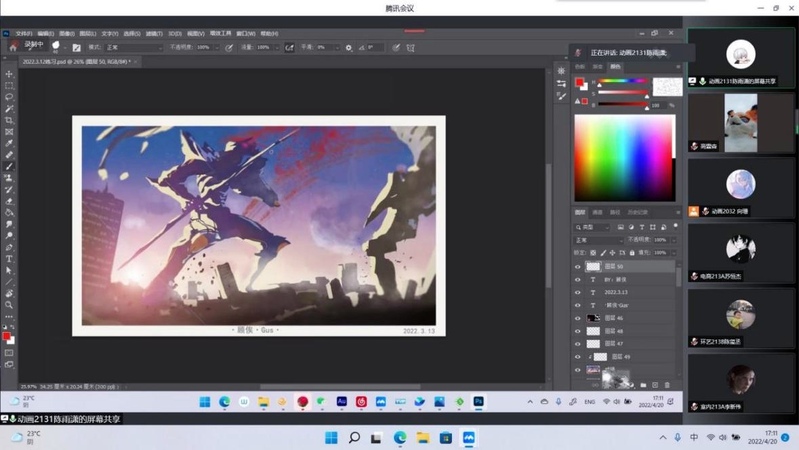799x450 pixels.
Task: Open the layer opacity dropdown arrow
Action: tap(674, 240)
